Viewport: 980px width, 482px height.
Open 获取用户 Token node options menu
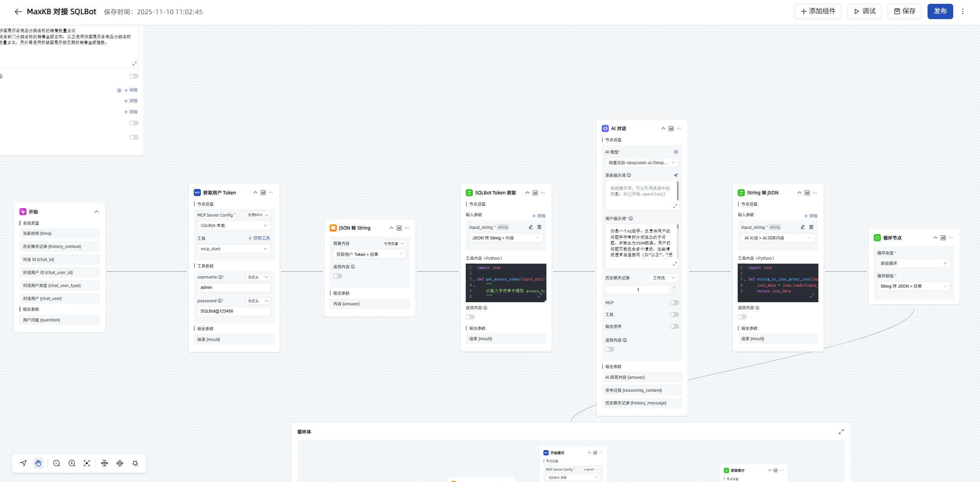pyautogui.click(x=271, y=193)
